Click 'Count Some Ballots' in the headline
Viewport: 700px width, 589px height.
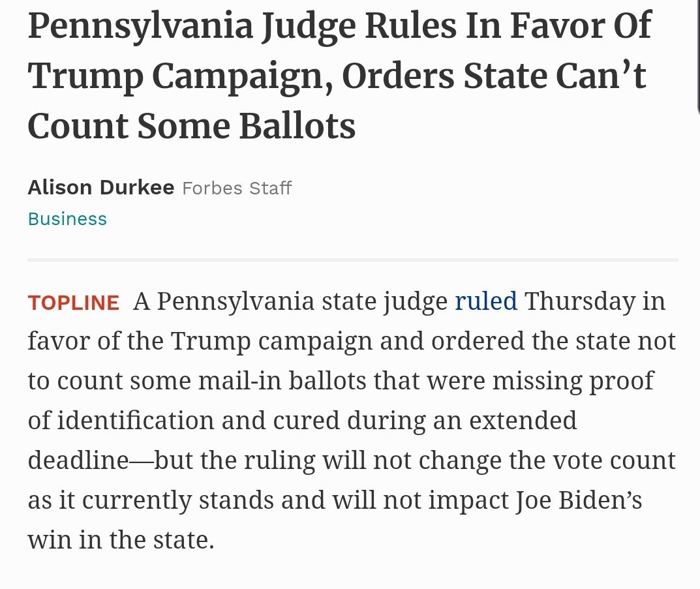(191, 127)
